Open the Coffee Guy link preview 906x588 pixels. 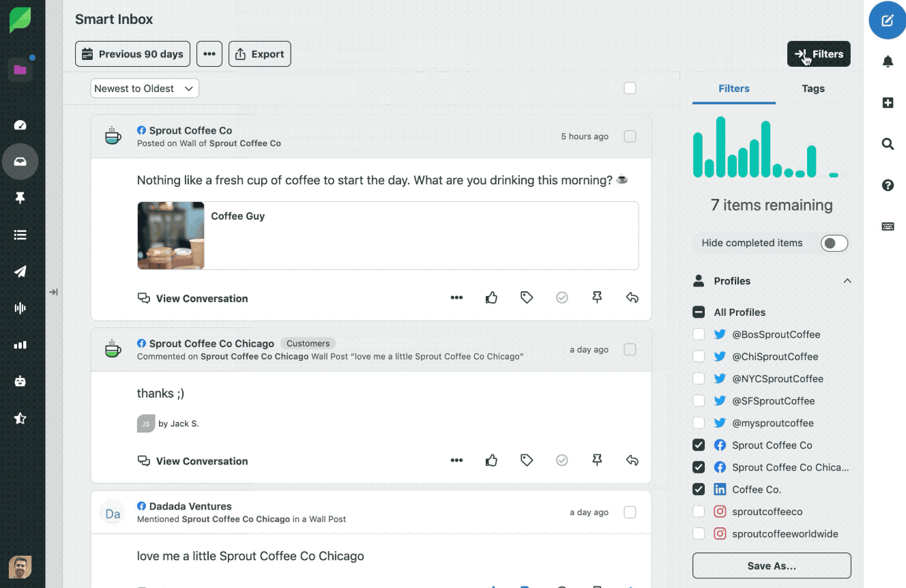tap(388, 235)
